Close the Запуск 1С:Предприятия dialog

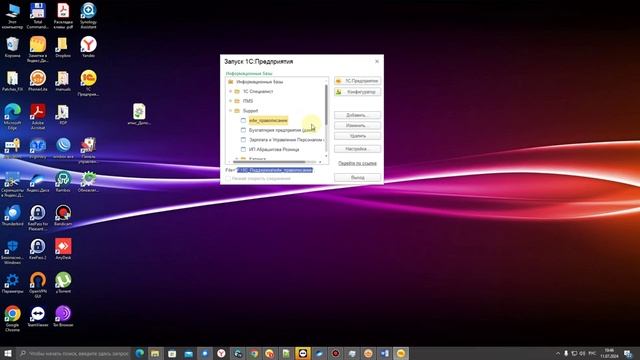377,61
